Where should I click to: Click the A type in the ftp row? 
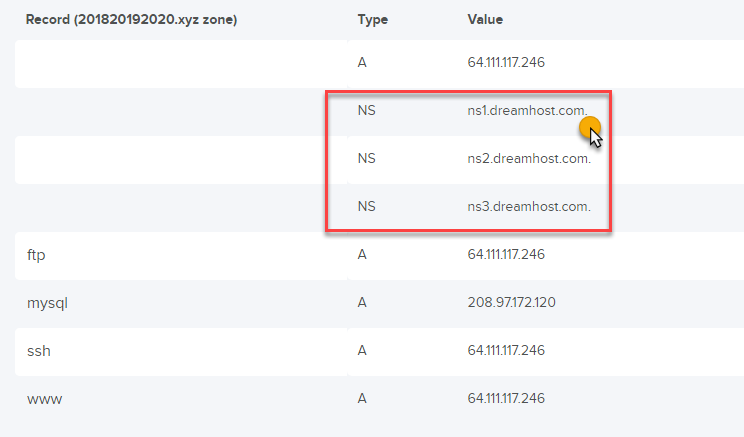(x=362, y=255)
